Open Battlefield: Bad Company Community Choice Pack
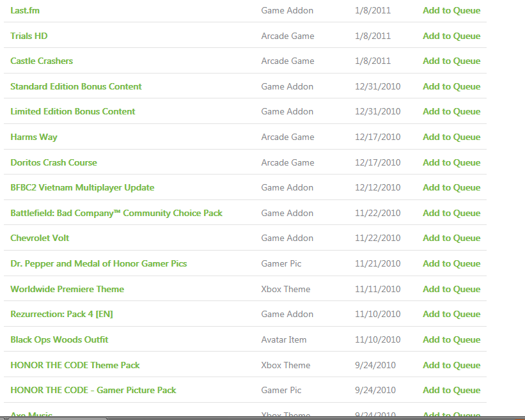Image resolution: width=525 pixels, height=420 pixels. [x=116, y=213]
